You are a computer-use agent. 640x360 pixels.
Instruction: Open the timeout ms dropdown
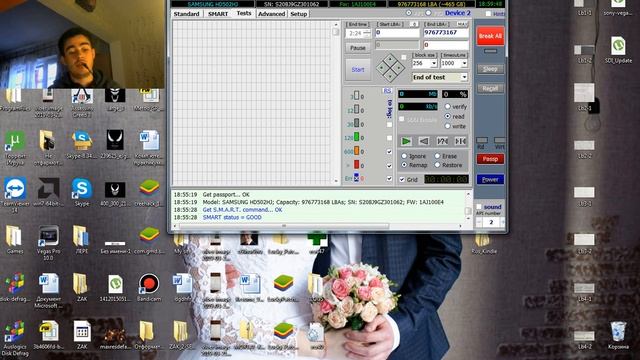pyautogui.click(x=464, y=63)
